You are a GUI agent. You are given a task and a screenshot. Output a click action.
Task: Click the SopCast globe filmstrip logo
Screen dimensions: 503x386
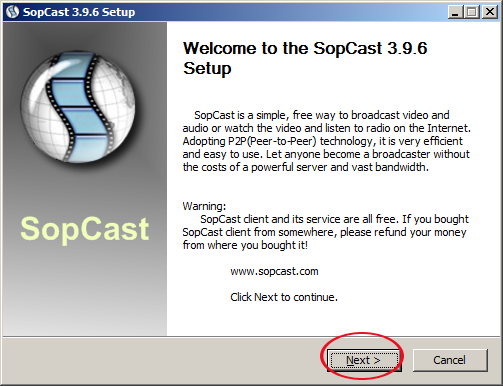(x=78, y=107)
